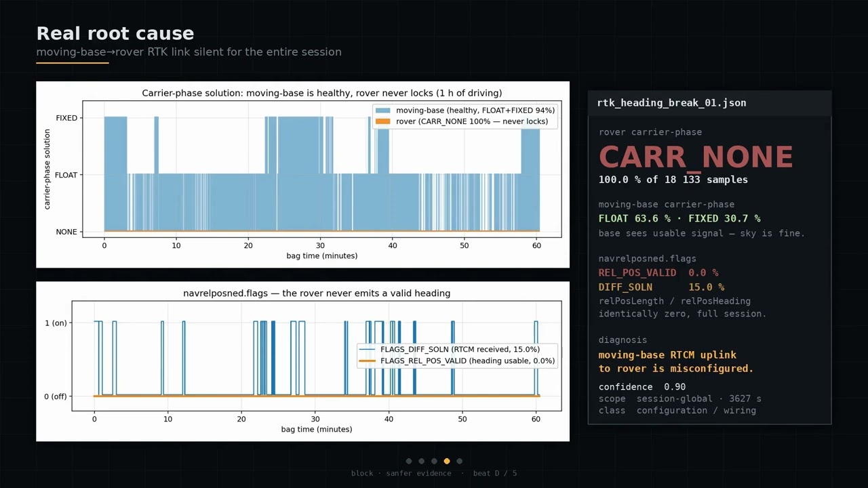Click the '0 (off)' y-axis label
This screenshot has width=868, height=488.
click(56, 396)
